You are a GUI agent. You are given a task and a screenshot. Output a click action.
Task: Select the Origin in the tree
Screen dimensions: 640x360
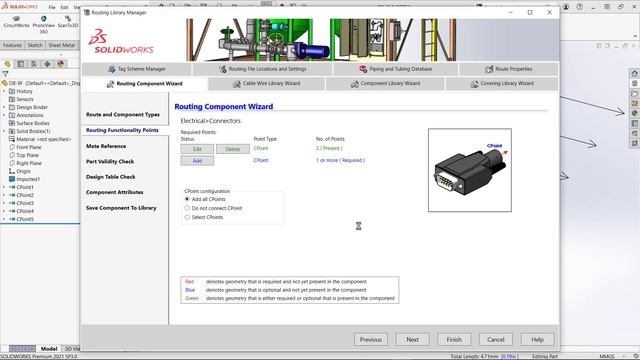(x=23, y=171)
